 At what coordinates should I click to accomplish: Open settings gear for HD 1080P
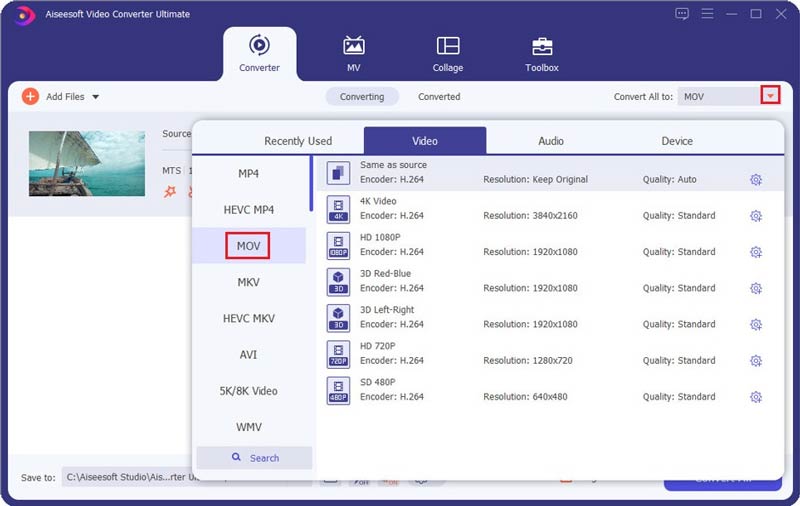(756, 252)
